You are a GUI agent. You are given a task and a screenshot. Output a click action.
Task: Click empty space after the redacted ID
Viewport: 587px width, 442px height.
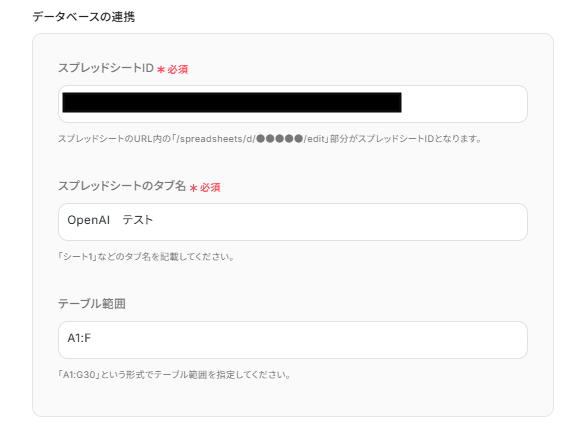[x=463, y=104]
